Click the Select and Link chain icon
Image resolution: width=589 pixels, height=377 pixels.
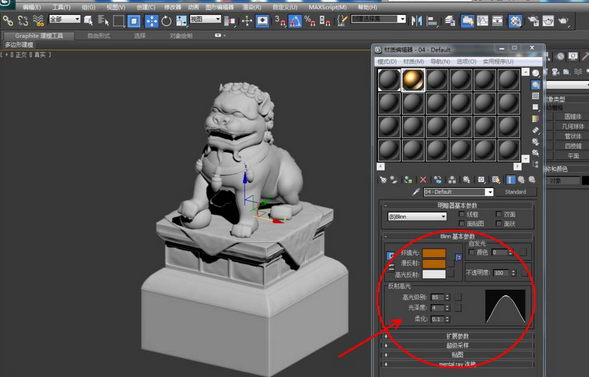tap(8, 21)
